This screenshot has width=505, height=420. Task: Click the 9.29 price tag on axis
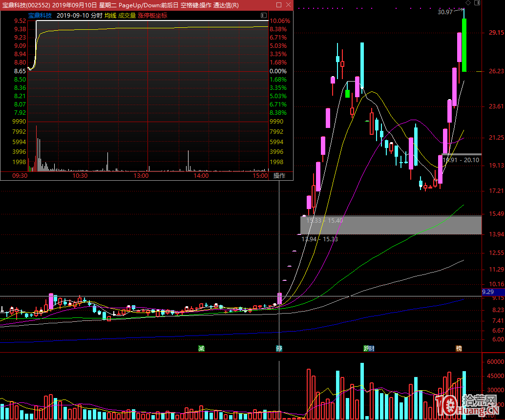click(488, 292)
